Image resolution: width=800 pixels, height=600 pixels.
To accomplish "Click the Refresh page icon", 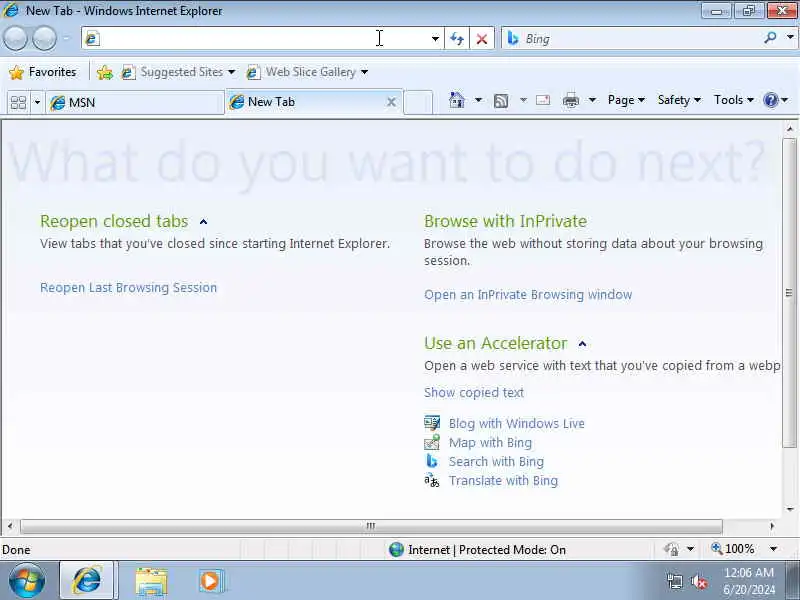I will [x=457, y=38].
